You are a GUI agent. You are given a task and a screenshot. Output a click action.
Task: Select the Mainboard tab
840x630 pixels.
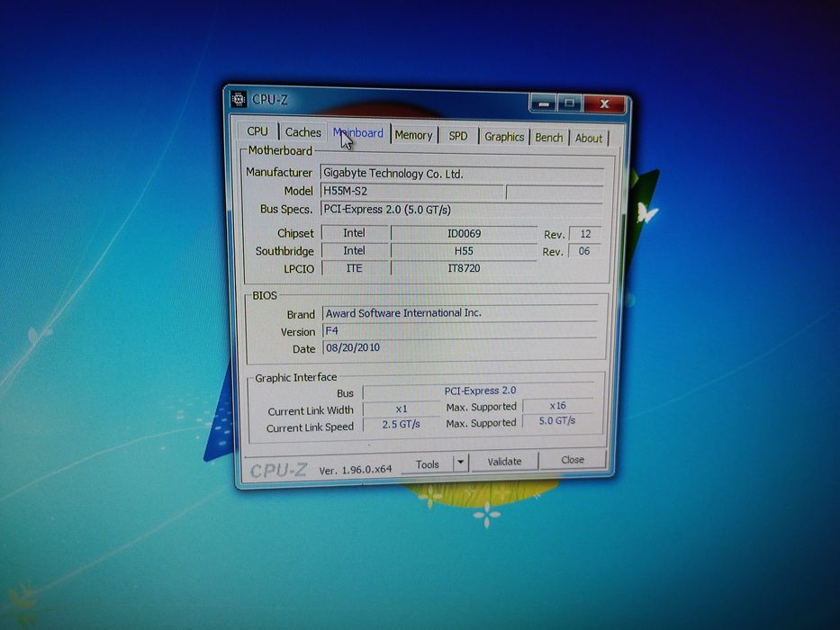[x=357, y=132]
